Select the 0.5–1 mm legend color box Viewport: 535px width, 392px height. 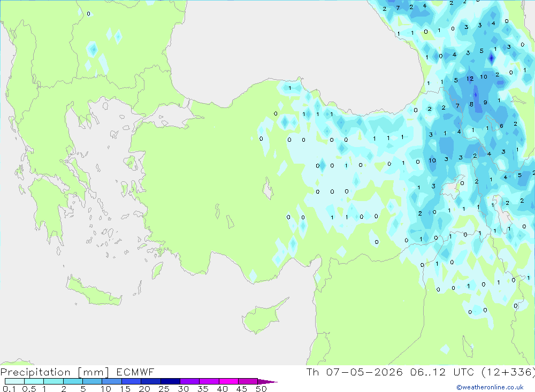click(34, 381)
